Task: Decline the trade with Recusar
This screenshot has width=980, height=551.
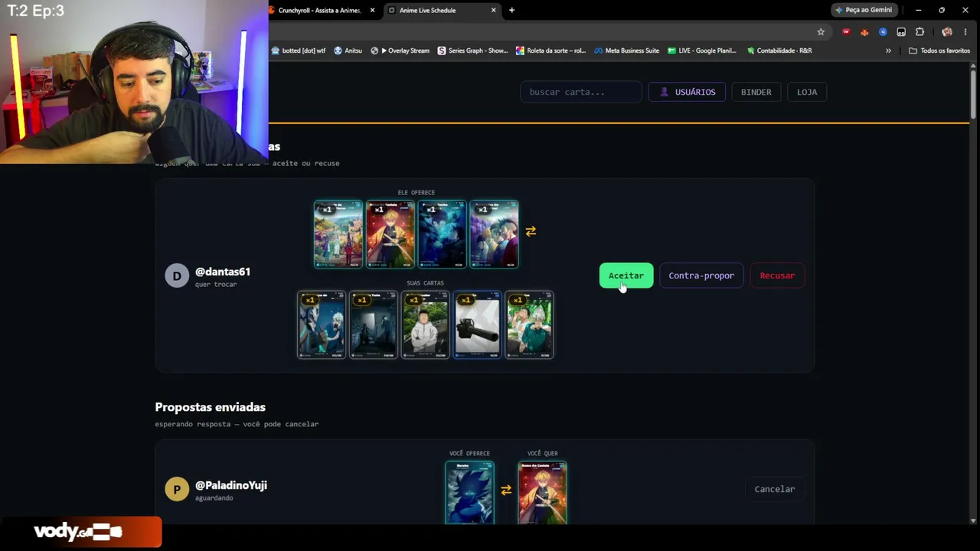Action: tap(777, 275)
